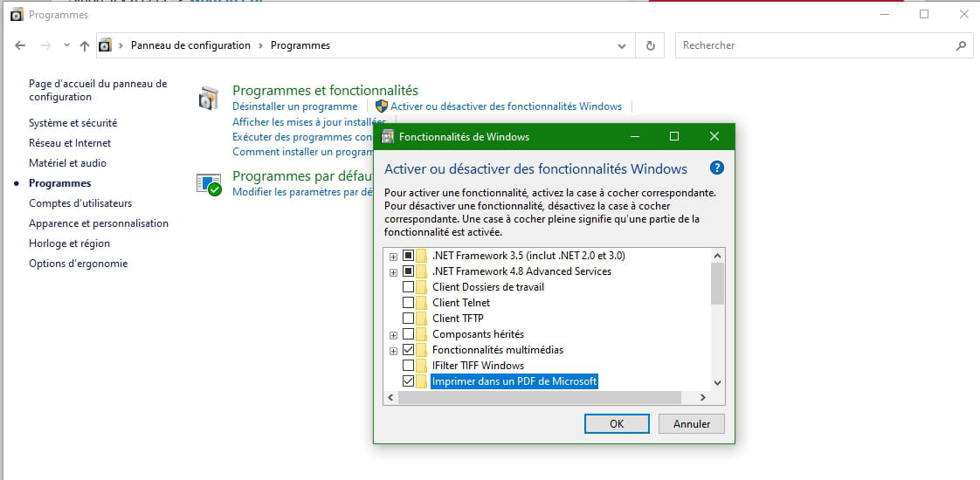Viewport: 980px width, 480px height.
Task: Click folder icon beside Fonctionnalités multimédias
Action: 422,350
